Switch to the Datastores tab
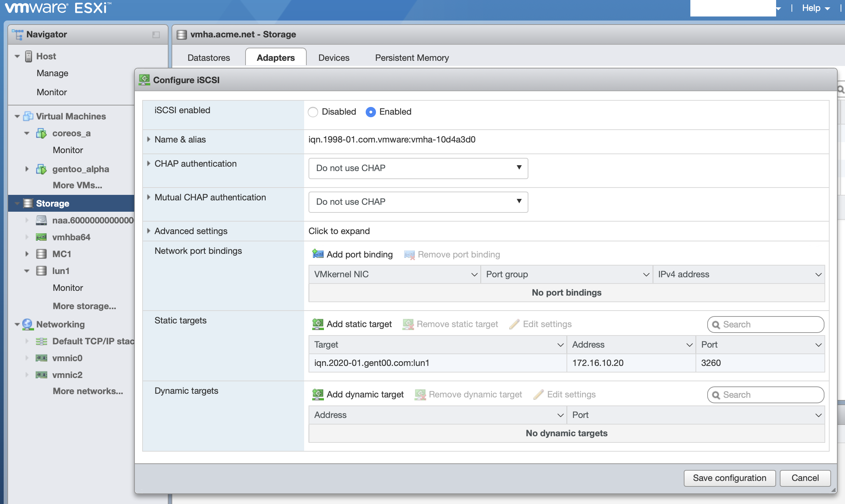The height and width of the screenshot is (504, 845). pyautogui.click(x=209, y=58)
